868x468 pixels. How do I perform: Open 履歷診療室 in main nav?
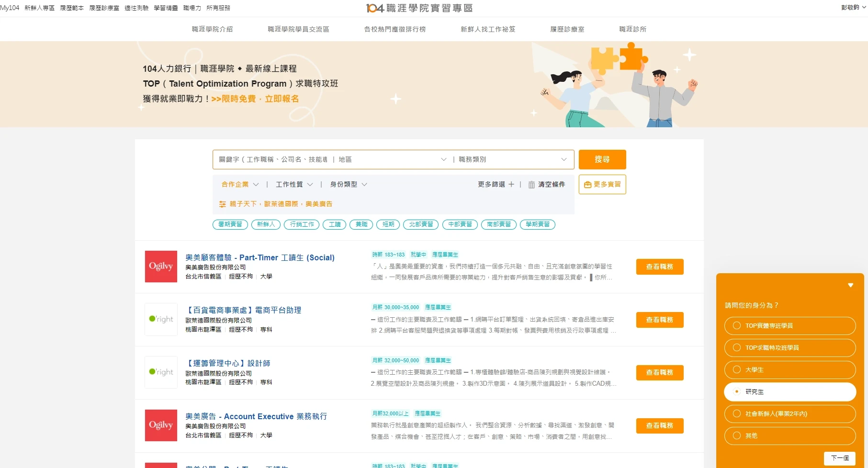pos(567,29)
